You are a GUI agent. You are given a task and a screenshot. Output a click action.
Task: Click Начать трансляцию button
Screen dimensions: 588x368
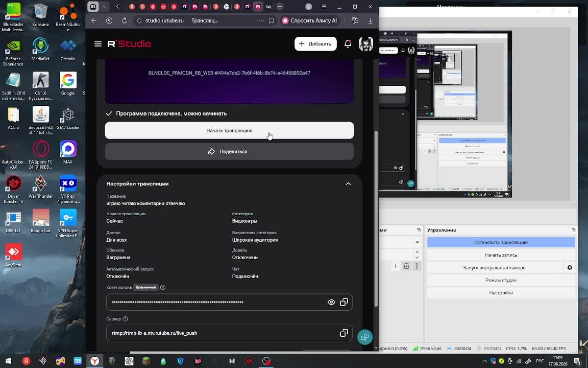(229, 130)
